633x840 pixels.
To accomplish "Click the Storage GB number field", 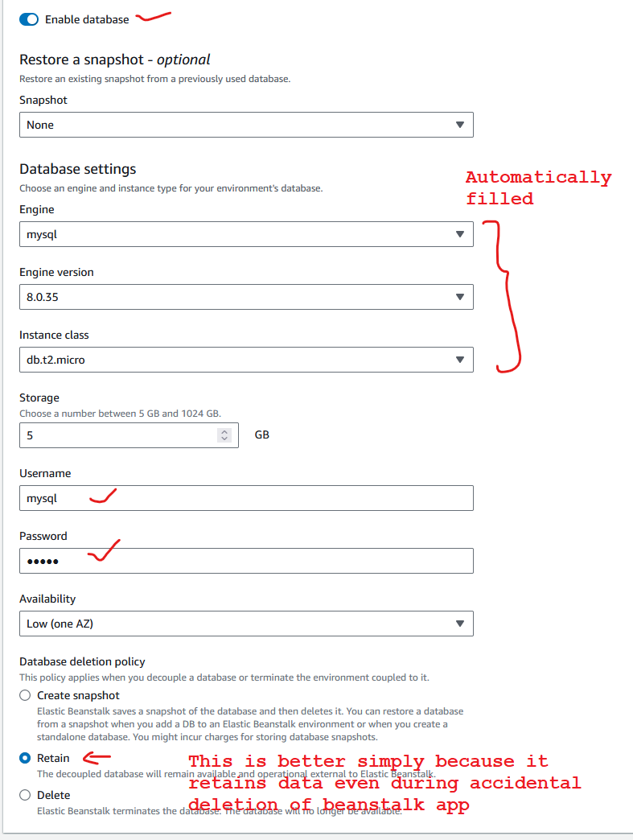I will 117,435.
